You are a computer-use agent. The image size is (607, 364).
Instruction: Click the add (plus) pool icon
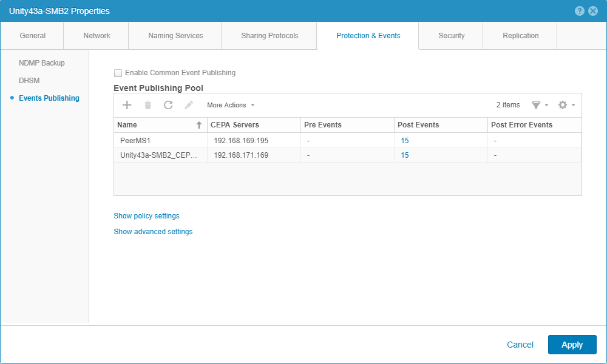click(127, 105)
